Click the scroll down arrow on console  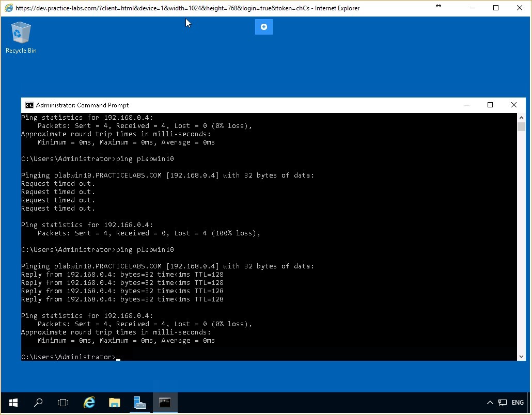point(521,356)
